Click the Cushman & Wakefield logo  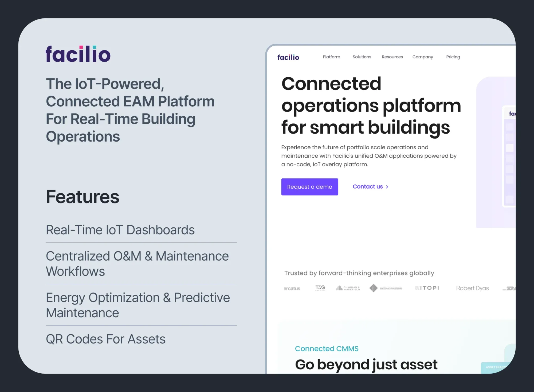(x=348, y=288)
